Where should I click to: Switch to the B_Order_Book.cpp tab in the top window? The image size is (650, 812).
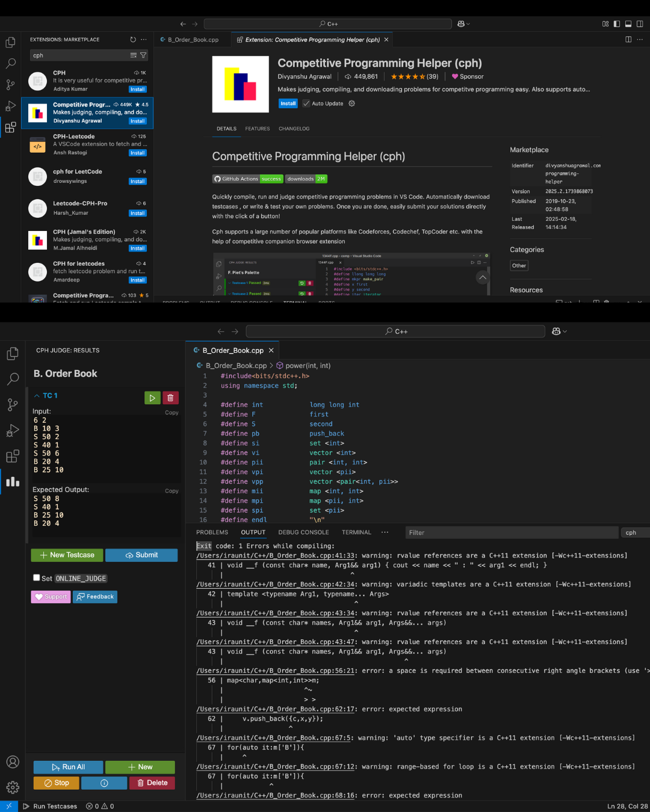tap(193, 40)
